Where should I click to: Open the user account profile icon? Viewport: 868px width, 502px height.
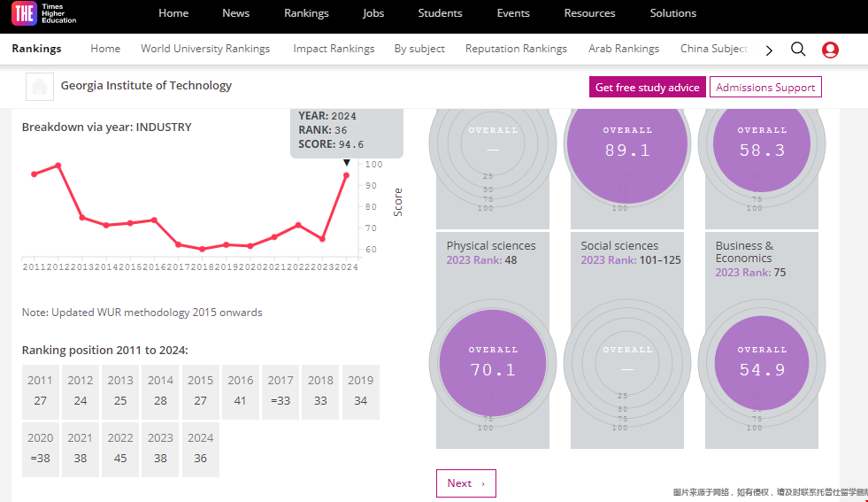tap(830, 50)
